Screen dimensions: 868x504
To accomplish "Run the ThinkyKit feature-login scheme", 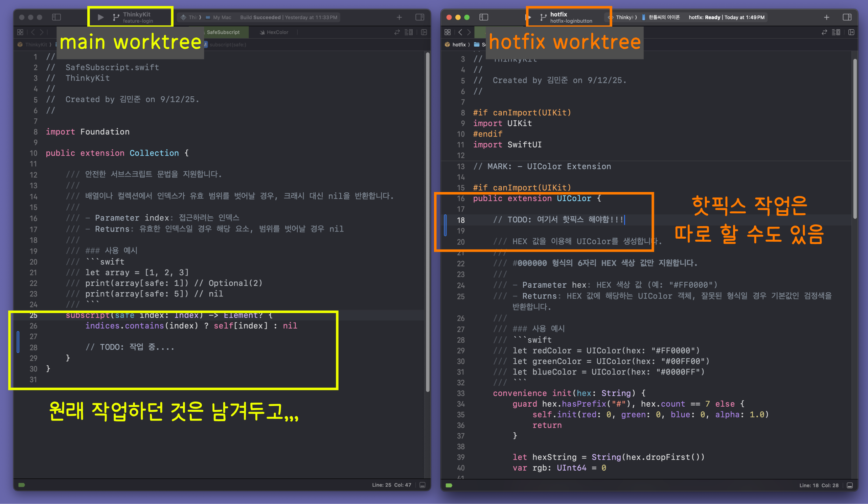I will click(100, 17).
